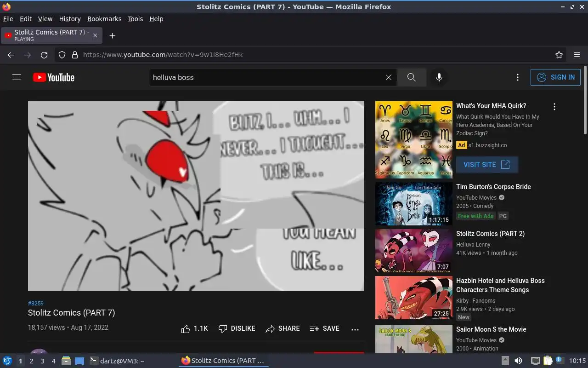588x368 pixels.
Task: Reload the page in Firefox
Action: (x=44, y=55)
